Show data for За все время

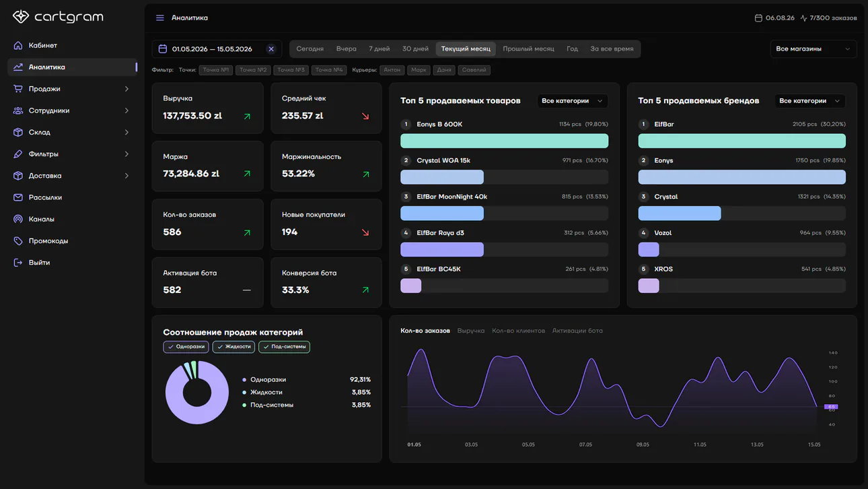tap(612, 49)
